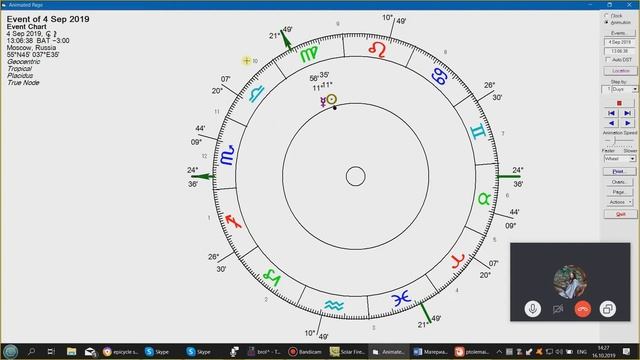Stop the animation with red square button
The width and height of the screenshot is (640, 360).
pos(619,103)
